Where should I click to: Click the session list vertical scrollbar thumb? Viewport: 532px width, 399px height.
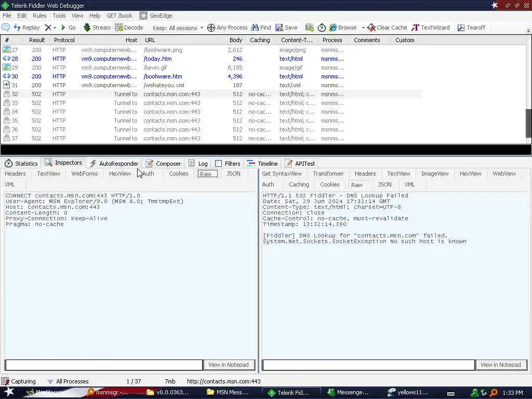pyautogui.click(x=528, y=123)
